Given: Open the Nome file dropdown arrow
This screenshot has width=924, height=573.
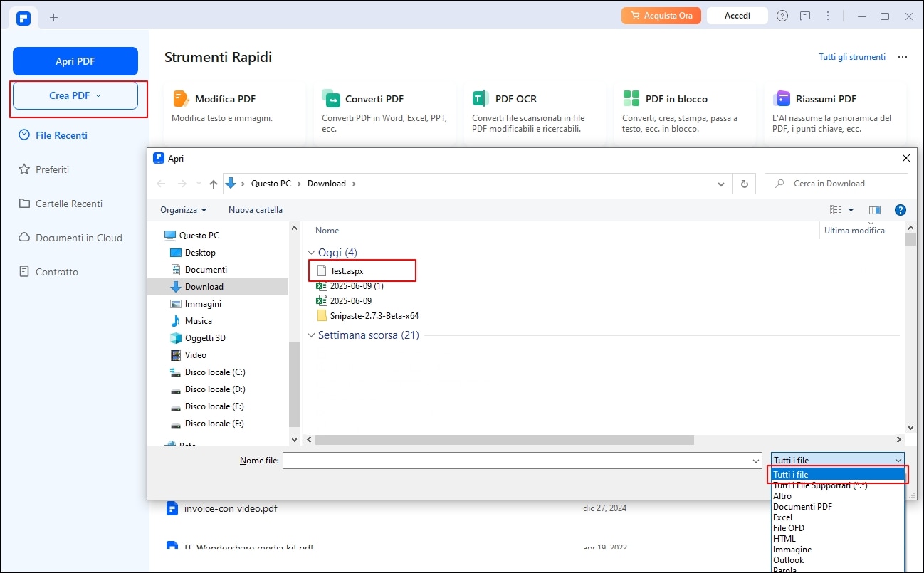Looking at the screenshot, I should coord(756,461).
